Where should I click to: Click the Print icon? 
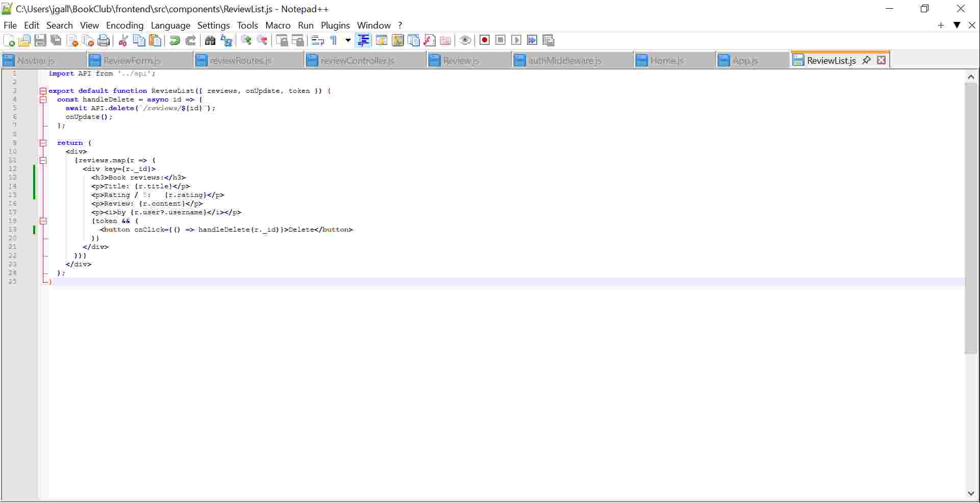[104, 40]
